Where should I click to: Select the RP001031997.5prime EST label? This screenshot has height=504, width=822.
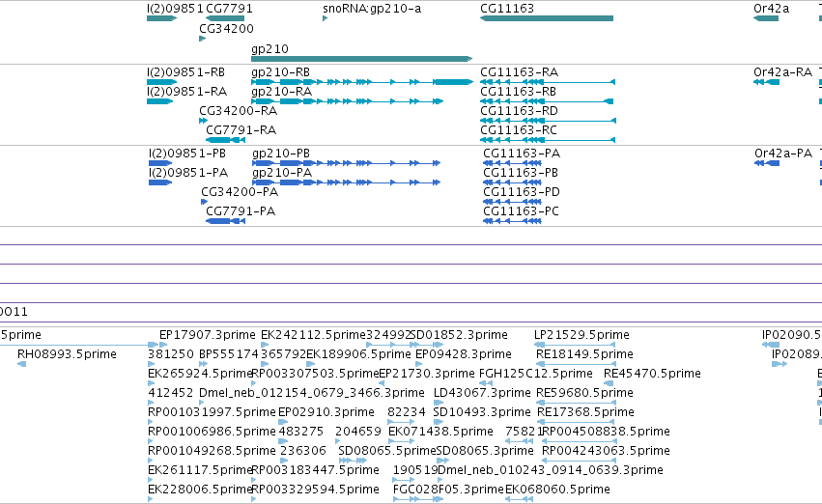pos(212,412)
